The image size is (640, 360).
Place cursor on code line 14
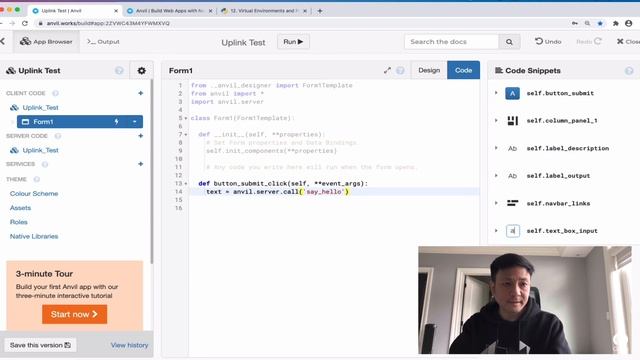coord(334,192)
